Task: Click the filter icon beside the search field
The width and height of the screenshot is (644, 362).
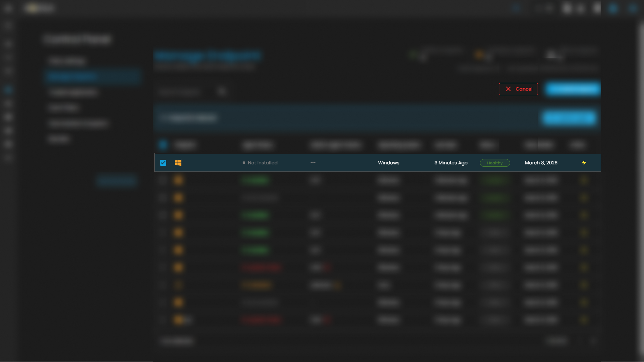Action: [x=221, y=91]
